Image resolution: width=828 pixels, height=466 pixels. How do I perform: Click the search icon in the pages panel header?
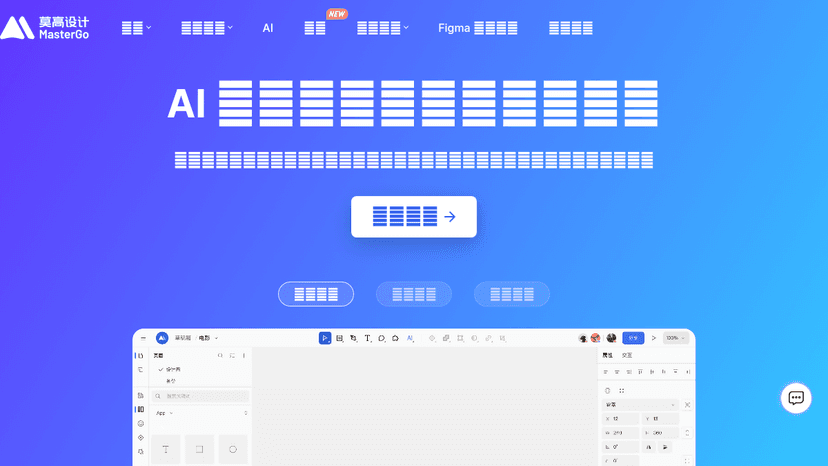coord(220,356)
